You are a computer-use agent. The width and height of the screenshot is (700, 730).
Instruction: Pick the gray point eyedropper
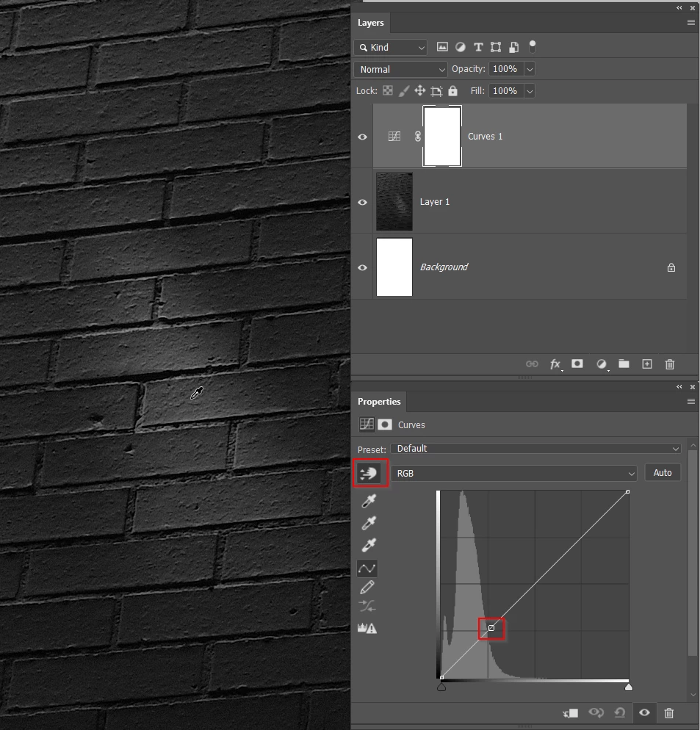pyautogui.click(x=369, y=523)
